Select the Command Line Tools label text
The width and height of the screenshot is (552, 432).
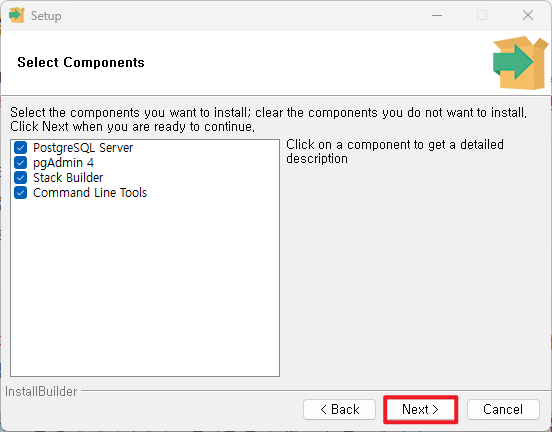click(90, 193)
